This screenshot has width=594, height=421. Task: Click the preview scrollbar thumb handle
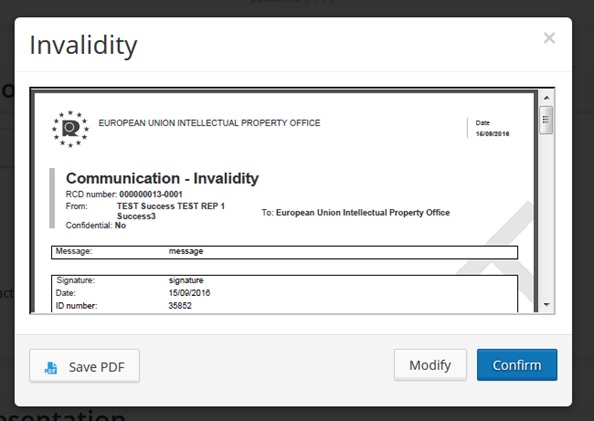click(546, 120)
